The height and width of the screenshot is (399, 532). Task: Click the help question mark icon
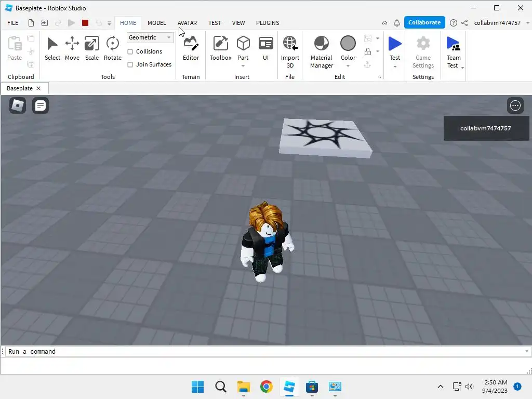[453, 23]
